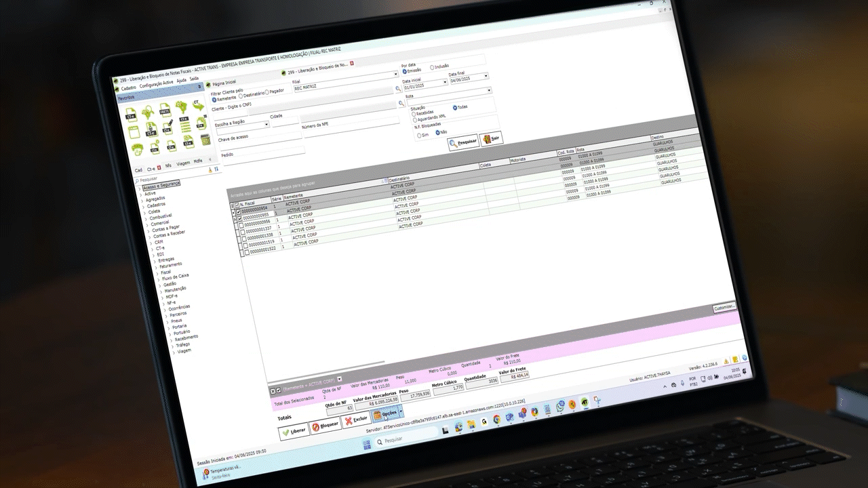Screen dimensions: 868x488
Task: Click the telephone icon in Favoritos
Action: [x=136, y=149]
